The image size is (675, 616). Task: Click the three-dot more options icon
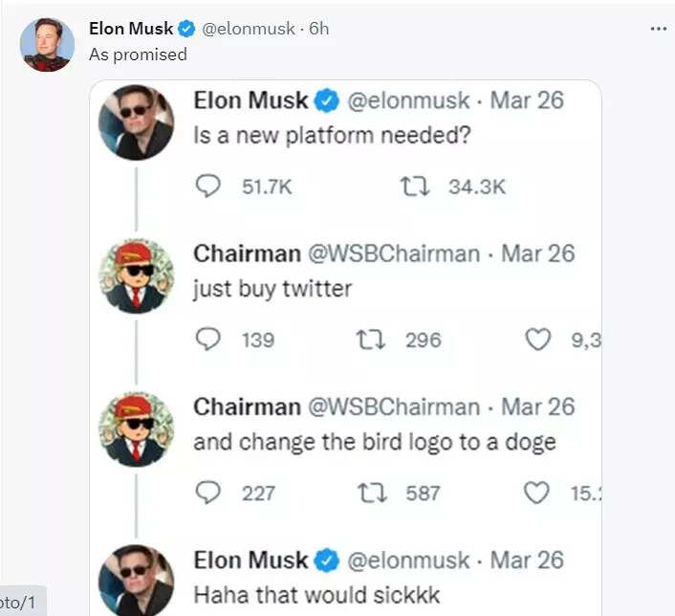click(658, 29)
